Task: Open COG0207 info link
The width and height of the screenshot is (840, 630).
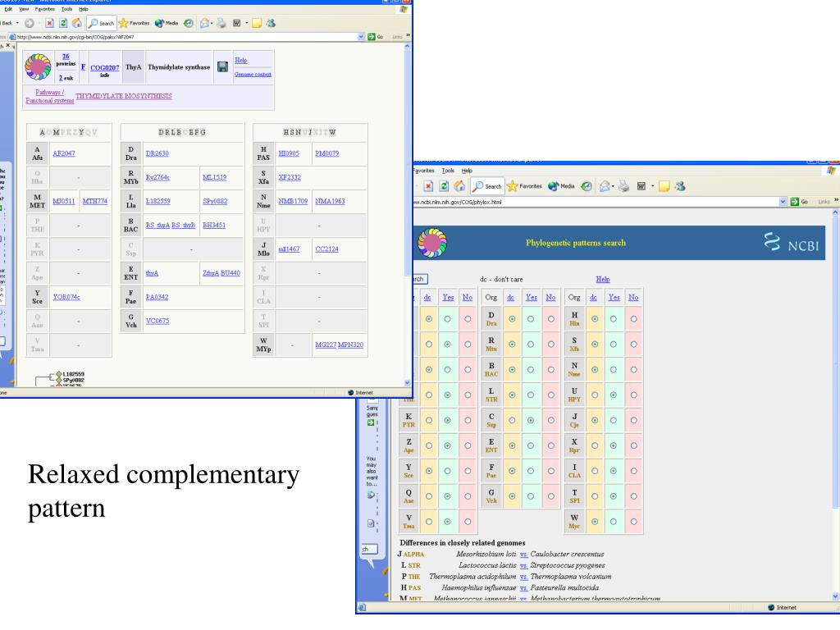Action: (x=104, y=67)
